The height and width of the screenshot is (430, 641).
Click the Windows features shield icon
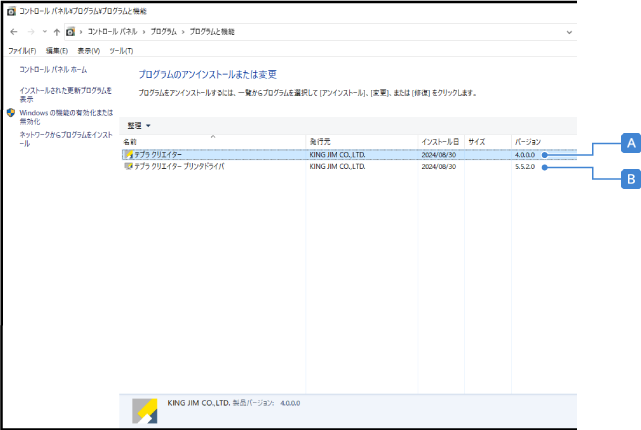[11, 113]
